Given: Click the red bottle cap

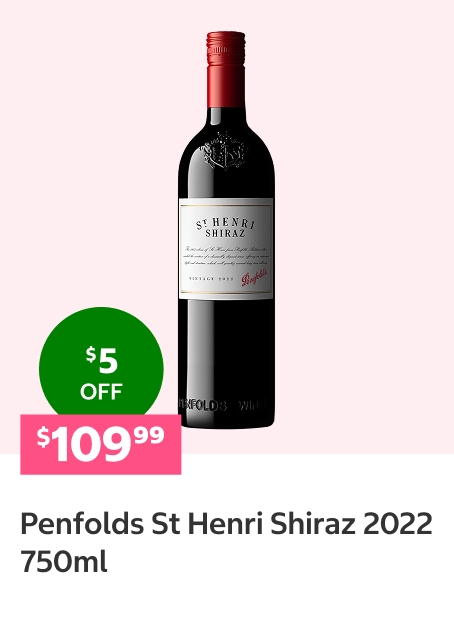Looking at the screenshot, I should [x=226, y=69].
